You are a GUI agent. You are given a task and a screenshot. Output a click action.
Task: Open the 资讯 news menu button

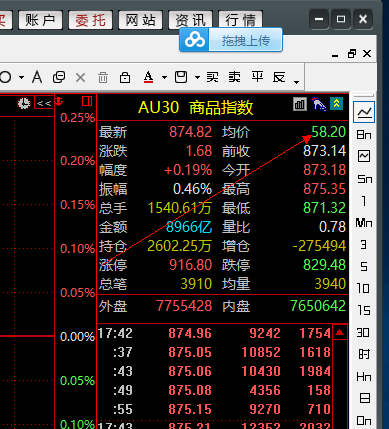(x=190, y=19)
